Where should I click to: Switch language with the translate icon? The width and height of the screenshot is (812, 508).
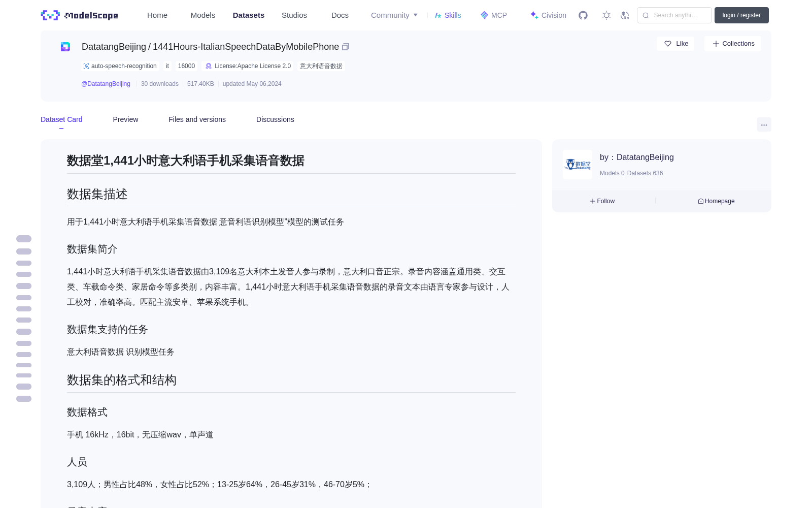click(625, 15)
